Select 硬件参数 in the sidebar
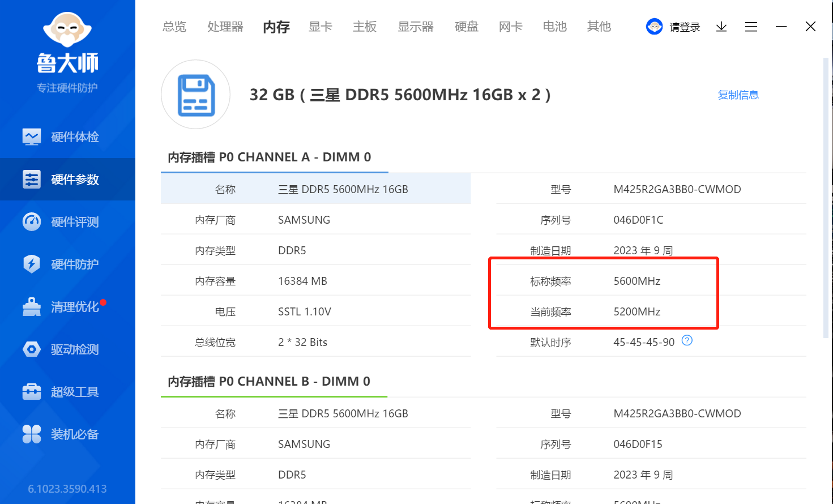The image size is (833, 504). click(x=67, y=179)
